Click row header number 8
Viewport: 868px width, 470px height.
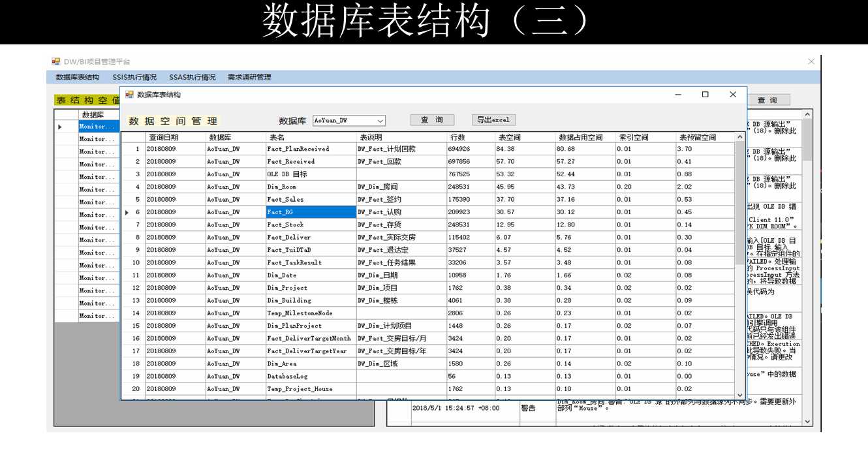coord(133,238)
